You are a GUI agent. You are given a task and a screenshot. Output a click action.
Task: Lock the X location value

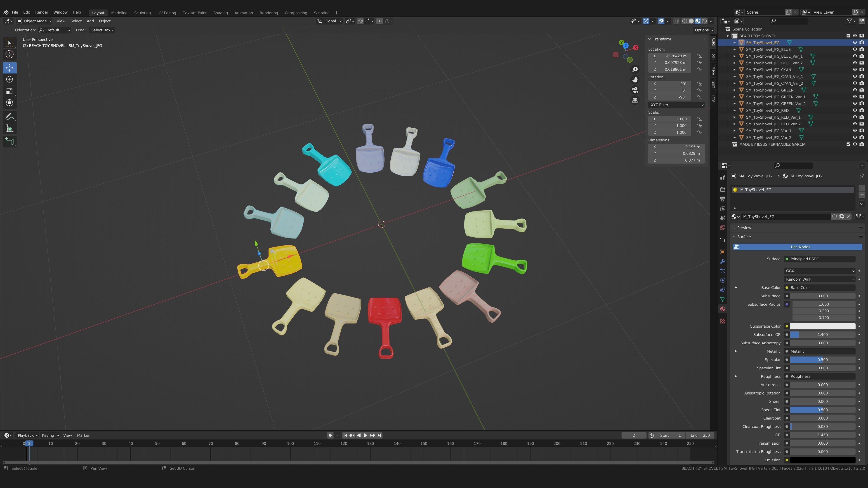(700, 56)
